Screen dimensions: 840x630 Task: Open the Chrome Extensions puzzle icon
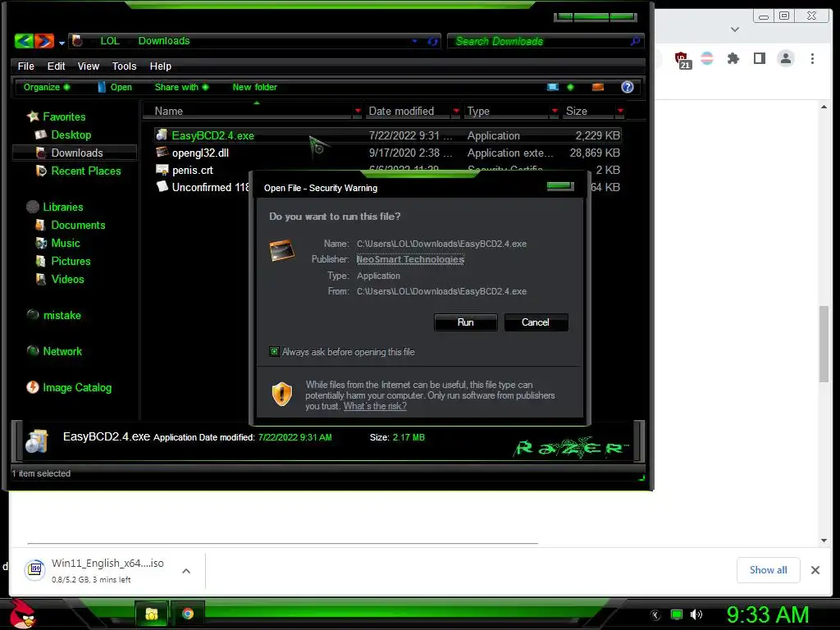(733, 58)
